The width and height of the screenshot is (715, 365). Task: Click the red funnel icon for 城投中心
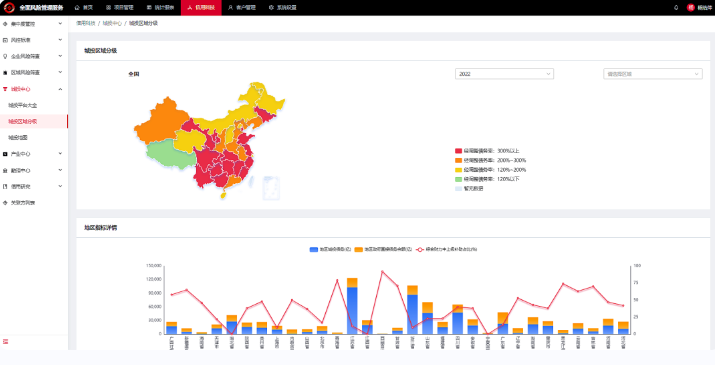5,89
